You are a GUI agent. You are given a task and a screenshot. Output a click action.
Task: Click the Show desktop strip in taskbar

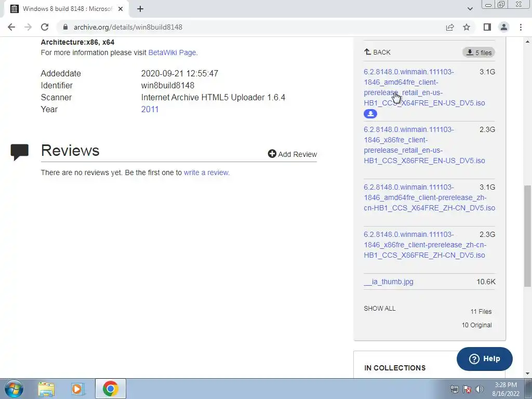click(x=528, y=389)
